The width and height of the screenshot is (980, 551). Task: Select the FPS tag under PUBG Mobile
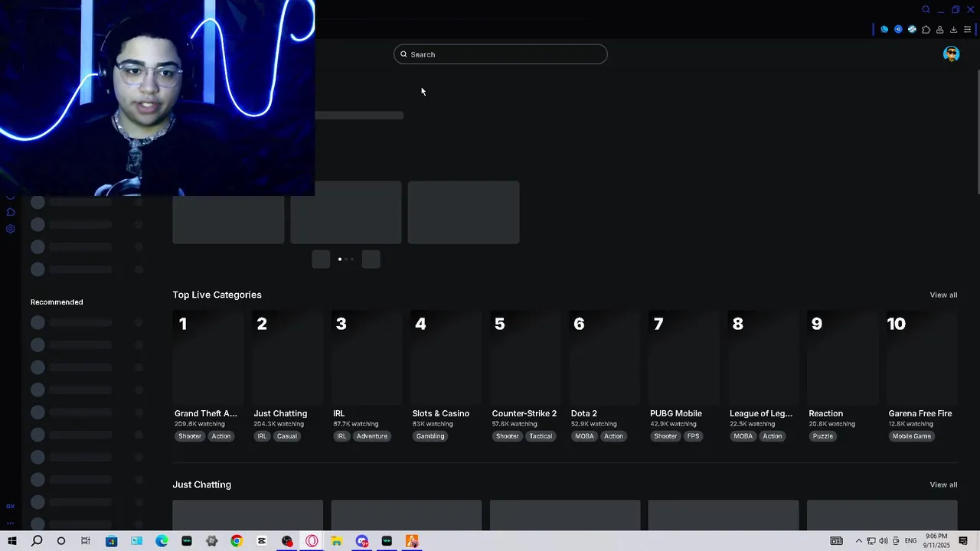(x=693, y=436)
